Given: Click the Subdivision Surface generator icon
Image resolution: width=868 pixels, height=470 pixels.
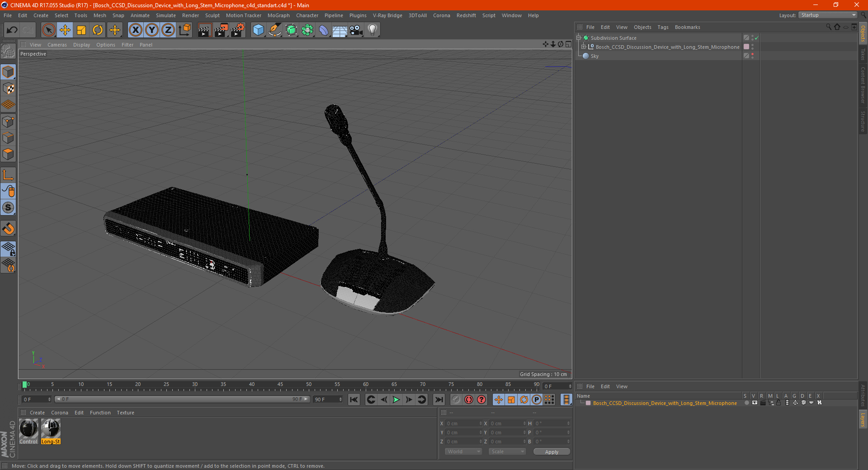Looking at the screenshot, I should (291, 30).
